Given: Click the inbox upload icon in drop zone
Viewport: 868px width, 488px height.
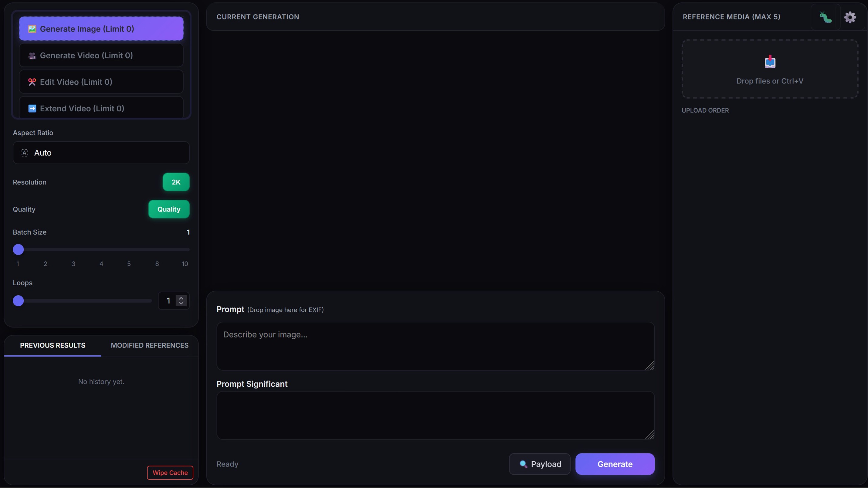Looking at the screenshot, I should tap(770, 62).
